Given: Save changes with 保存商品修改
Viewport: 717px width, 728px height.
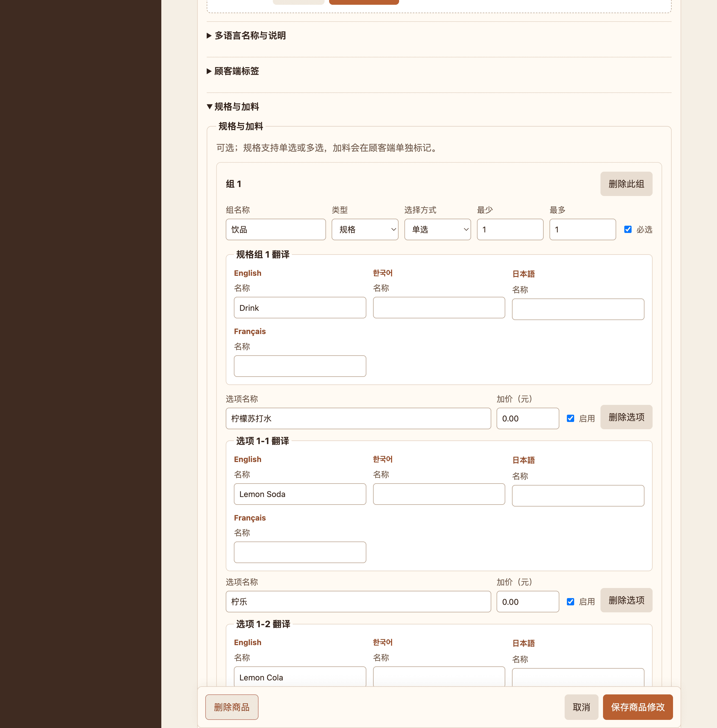Looking at the screenshot, I should 637,707.
